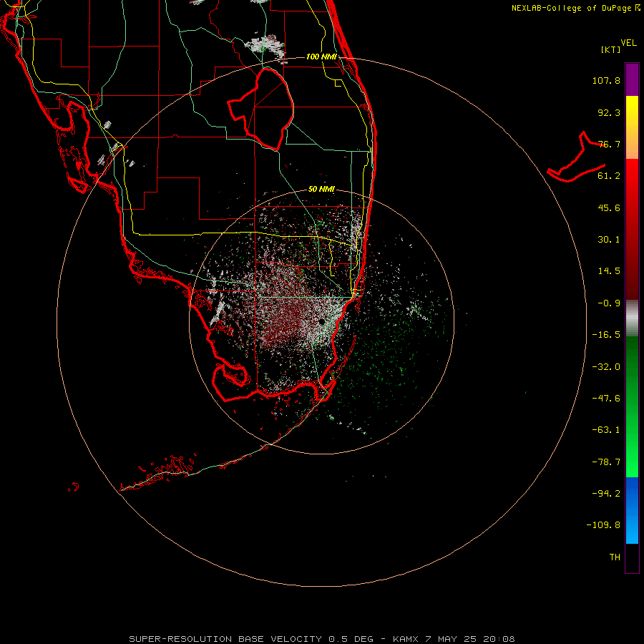
Task: Click the 76.7 legend value
Action: (609, 144)
